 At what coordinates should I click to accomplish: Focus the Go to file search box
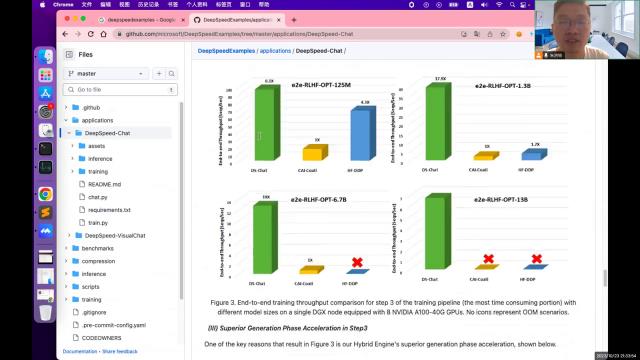120,89
